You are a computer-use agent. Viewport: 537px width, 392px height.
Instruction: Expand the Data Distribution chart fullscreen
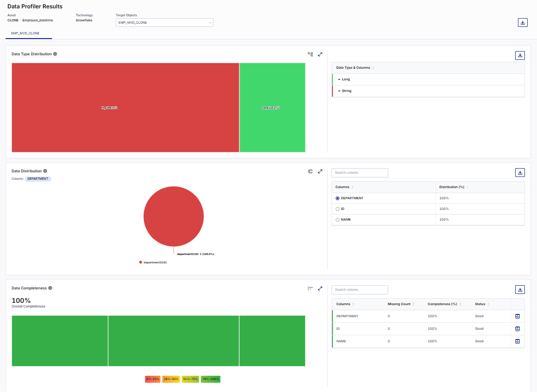[x=320, y=171]
